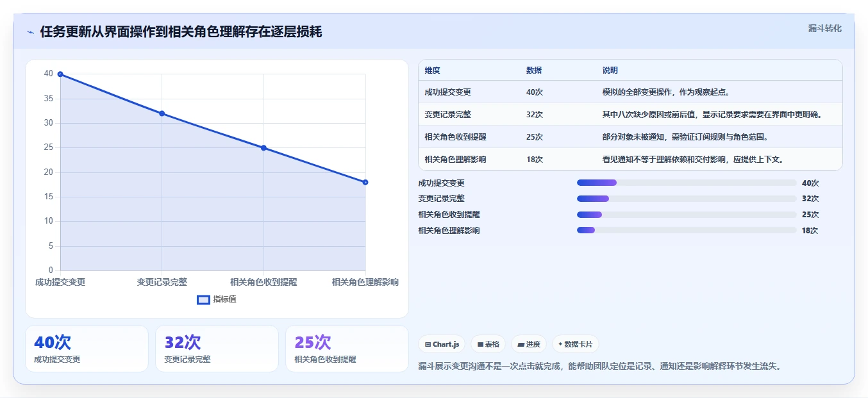Open the 32次 变更记录完整 stat card
This screenshot has width=868, height=398.
coord(217,349)
